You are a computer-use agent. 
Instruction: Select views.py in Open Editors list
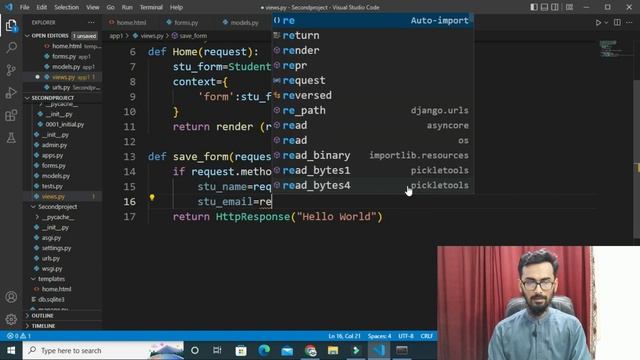(63, 77)
